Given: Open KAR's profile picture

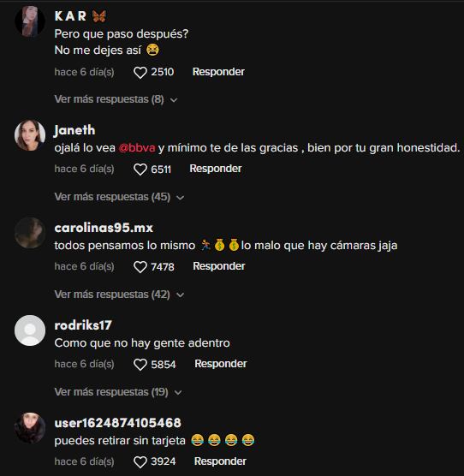Looking at the screenshot, I should [x=30, y=21].
